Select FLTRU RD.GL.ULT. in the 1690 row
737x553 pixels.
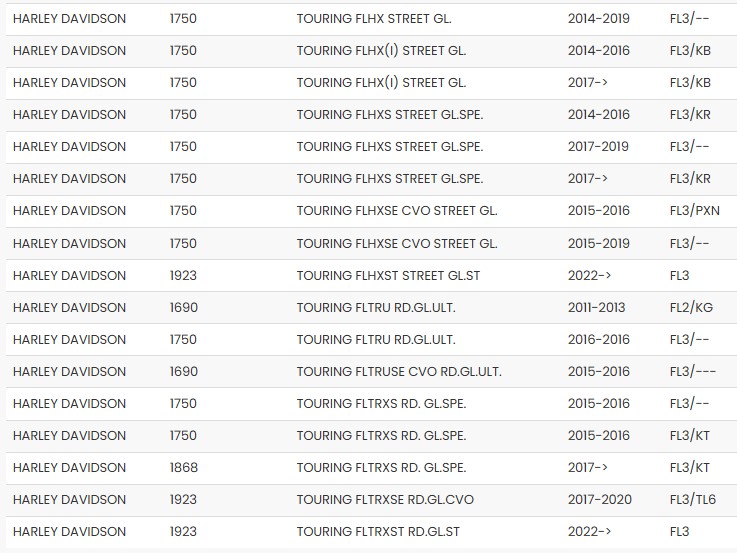[x=376, y=307]
